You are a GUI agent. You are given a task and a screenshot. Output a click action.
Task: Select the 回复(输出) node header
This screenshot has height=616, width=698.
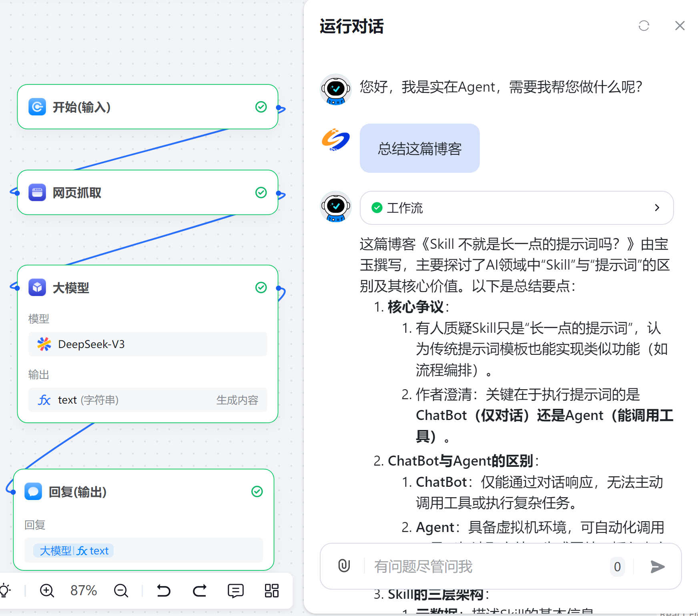point(78,492)
